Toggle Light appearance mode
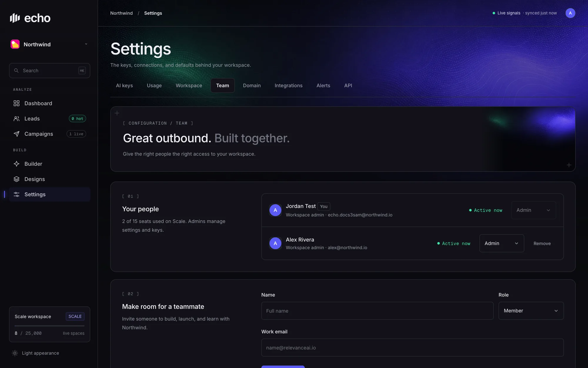588x368 pixels. 36,353
